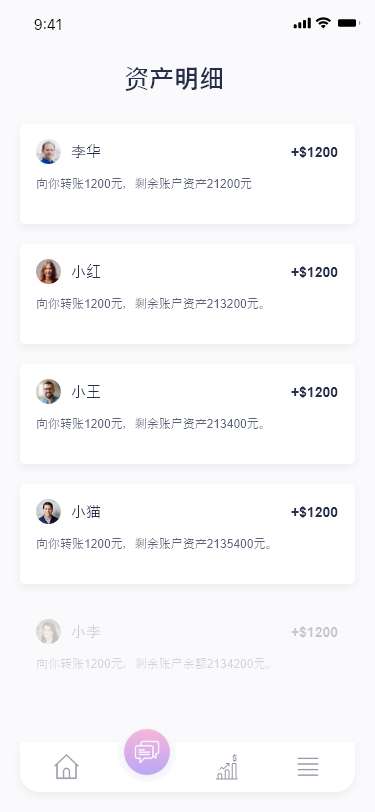The image size is (375, 812).
Task: Tap the +$1200 amount for 李华
Action: 314,152
